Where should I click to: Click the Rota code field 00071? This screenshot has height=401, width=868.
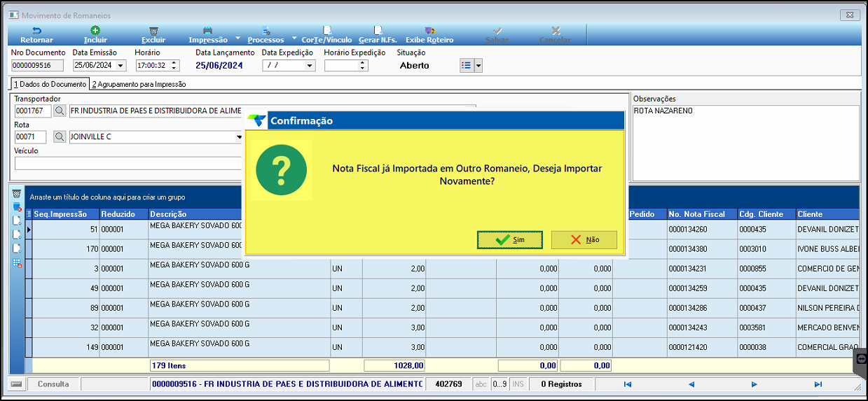30,137
